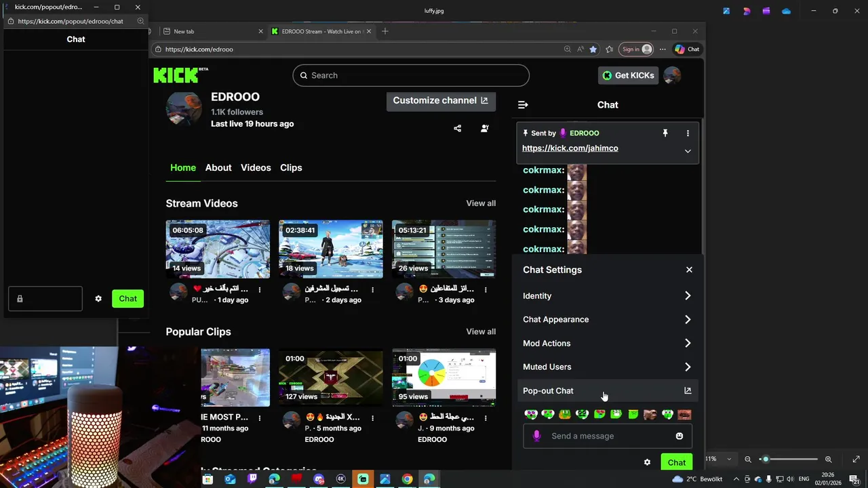868x488 pixels.
Task: Open Twitch from the Windows taskbar
Action: 252,479
